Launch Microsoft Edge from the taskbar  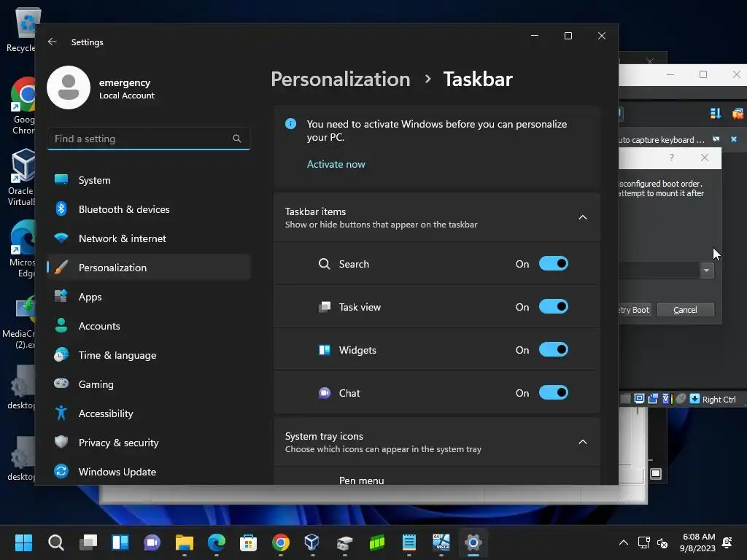(216, 542)
